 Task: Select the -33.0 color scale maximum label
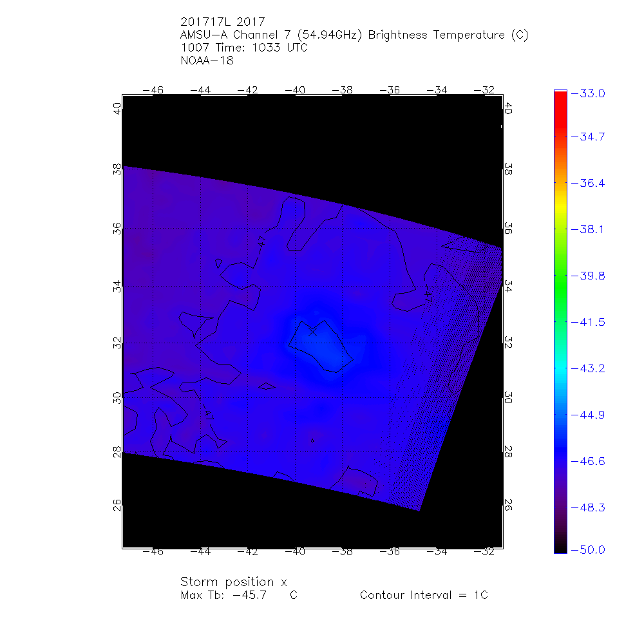[588, 93]
